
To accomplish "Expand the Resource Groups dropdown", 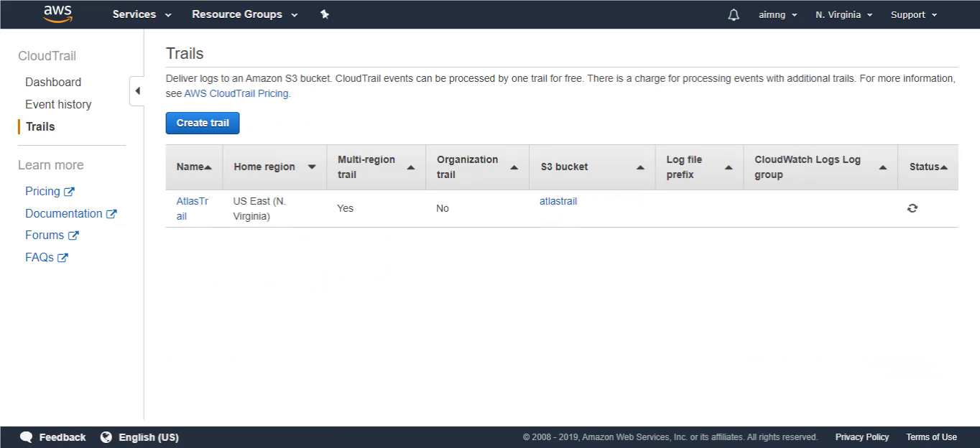I will [245, 14].
